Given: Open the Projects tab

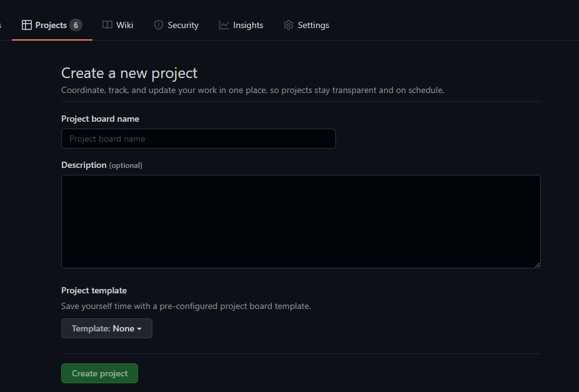Looking at the screenshot, I should (52, 25).
